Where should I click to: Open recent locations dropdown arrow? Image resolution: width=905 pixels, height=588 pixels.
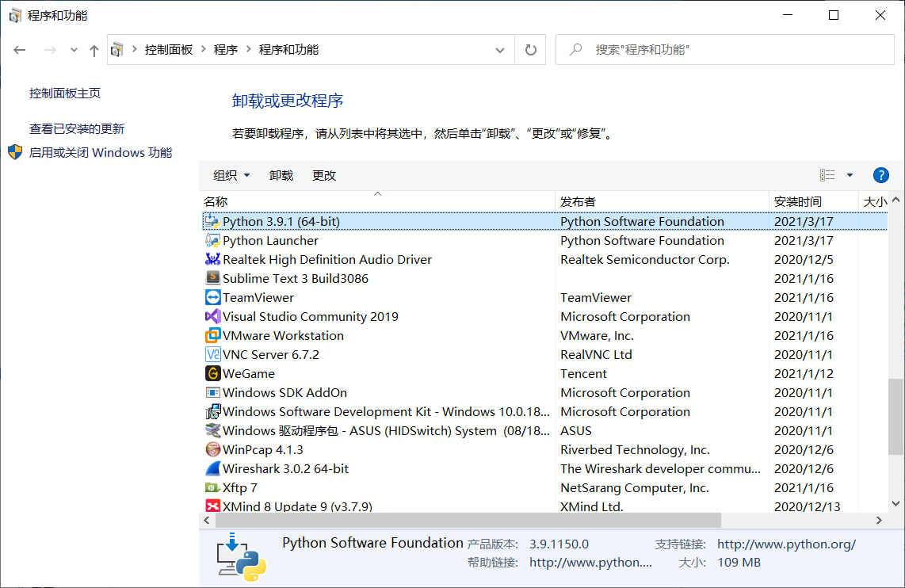74,50
